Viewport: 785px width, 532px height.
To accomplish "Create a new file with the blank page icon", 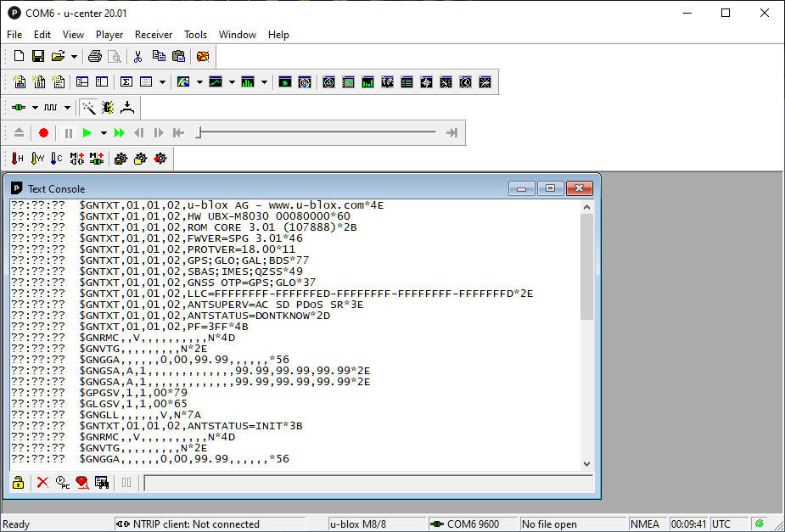I will pyautogui.click(x=19, y=56).
